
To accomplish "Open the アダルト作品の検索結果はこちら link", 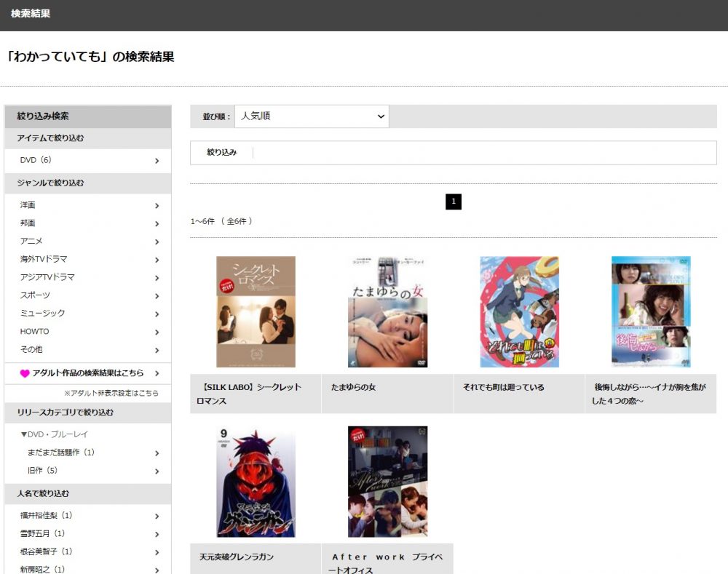I will pos(88,373).
